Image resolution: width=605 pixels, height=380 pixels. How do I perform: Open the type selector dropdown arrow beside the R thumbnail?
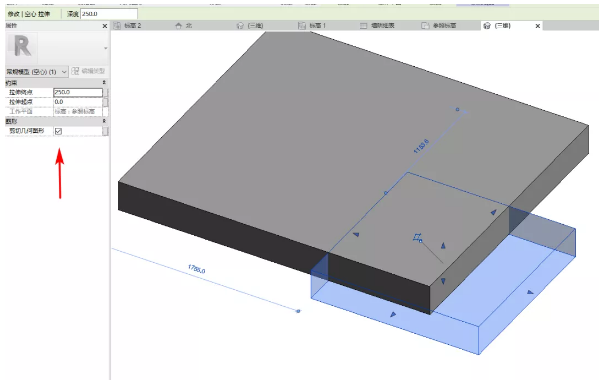pyautogui.click(x=105, y=48)
